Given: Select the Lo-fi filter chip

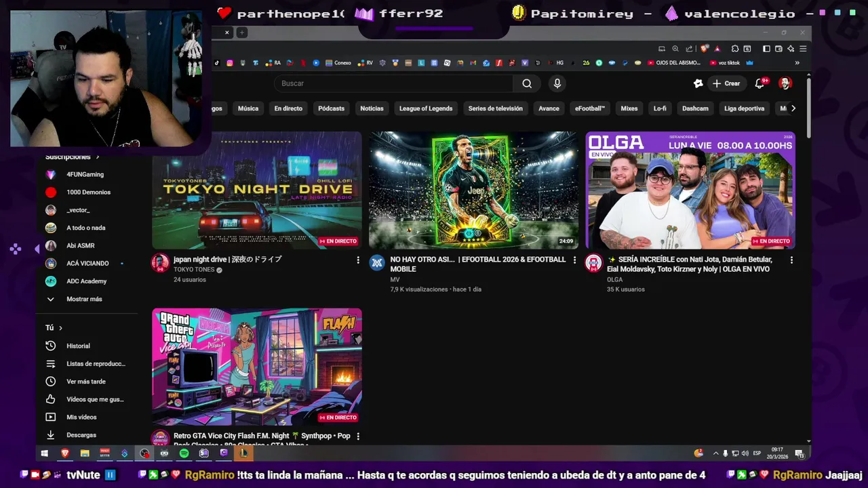Looking at the screenshot, I should click(660, 108).
